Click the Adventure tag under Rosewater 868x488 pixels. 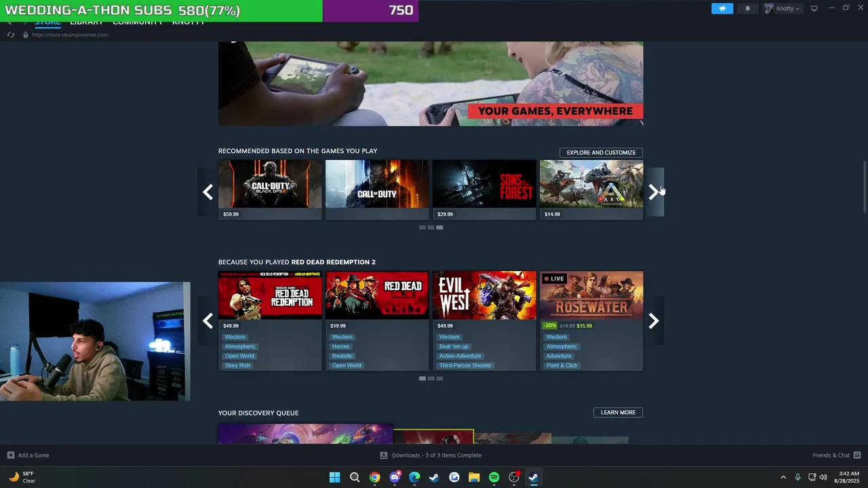(x=559, y=356)
